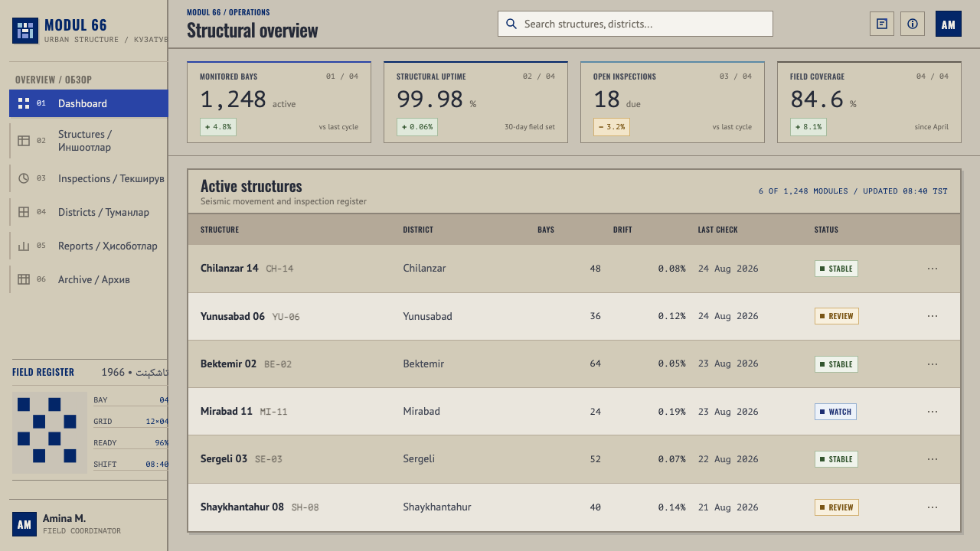
Task: Open Archive / Архив section
Action: pyautogui.click(x=89, y=279)
